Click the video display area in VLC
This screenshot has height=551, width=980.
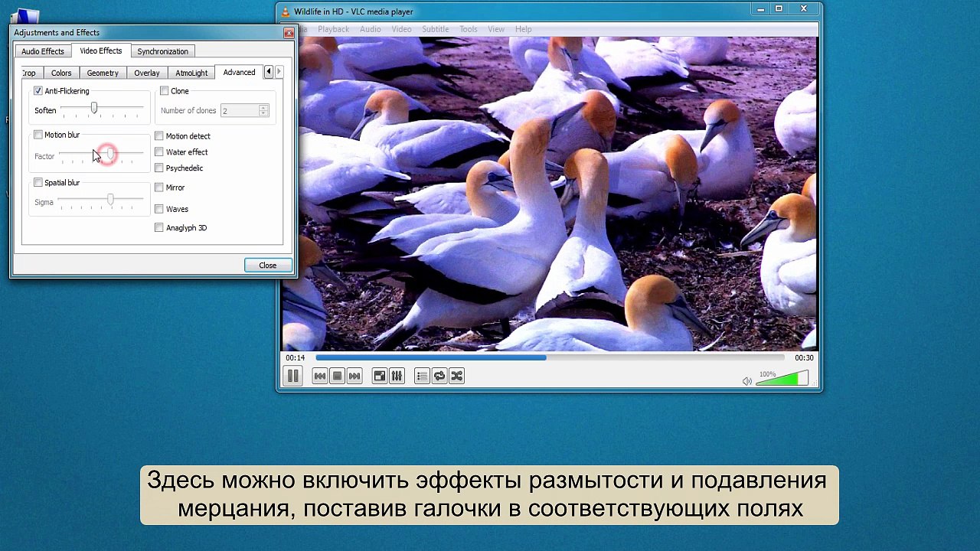(549, 194)
